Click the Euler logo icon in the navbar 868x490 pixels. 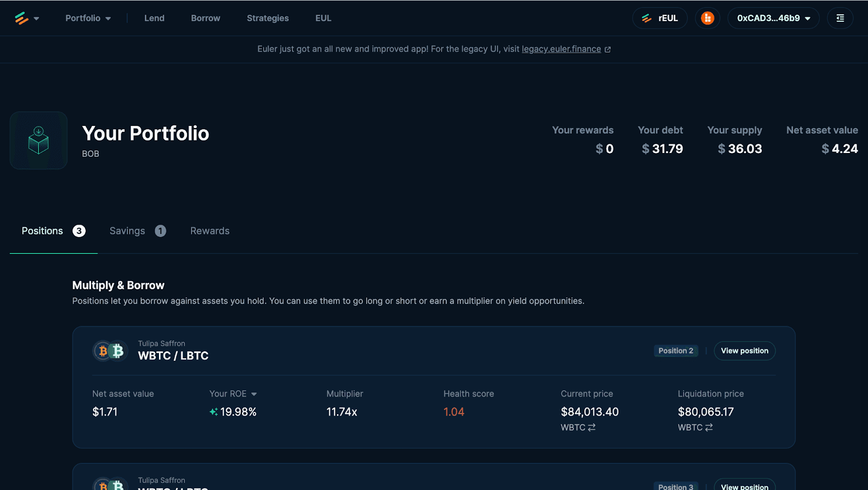(x=21, y=18)
